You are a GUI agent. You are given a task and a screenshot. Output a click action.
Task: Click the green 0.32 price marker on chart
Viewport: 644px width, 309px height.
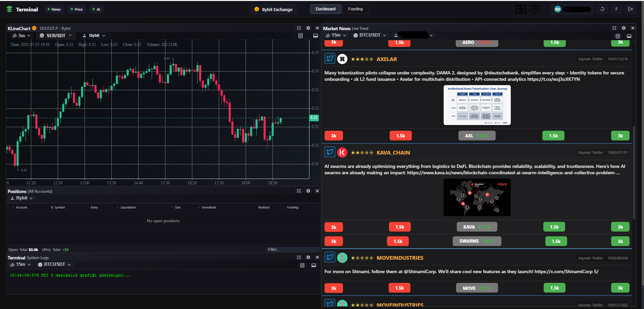pyautogui.click(x=314, y=118)
